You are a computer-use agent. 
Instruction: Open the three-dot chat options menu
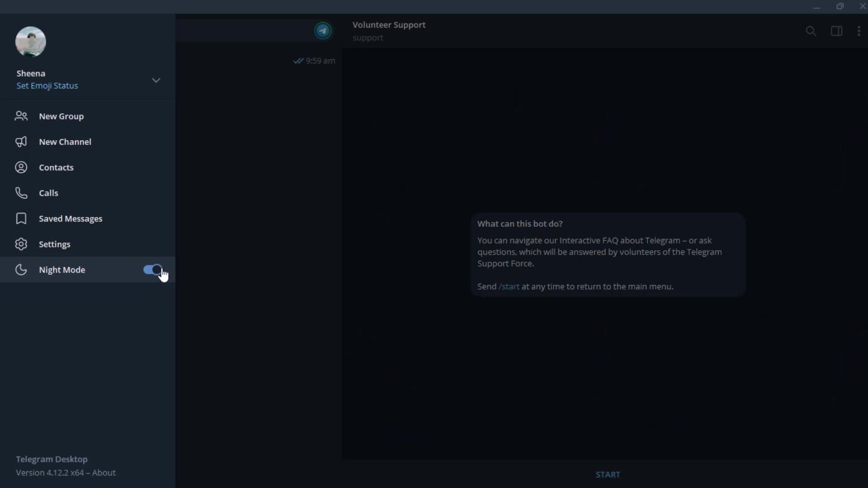pos(859,31)
